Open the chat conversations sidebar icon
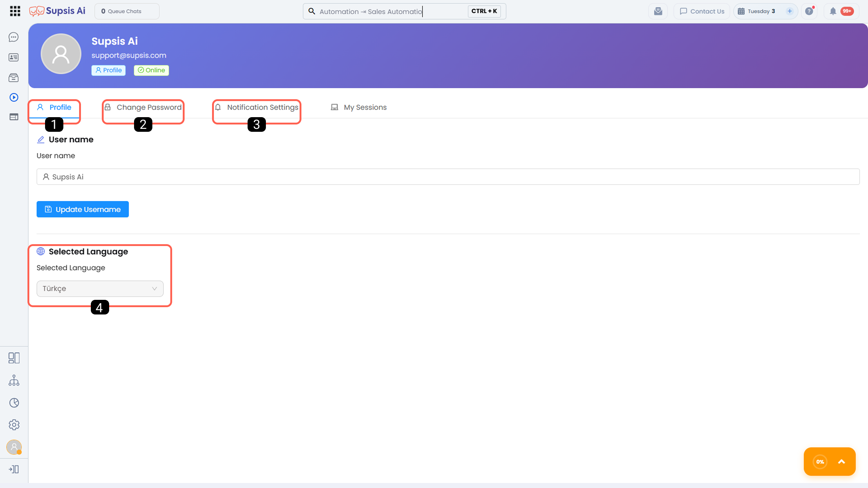868x488 pixels. point(14,37)
